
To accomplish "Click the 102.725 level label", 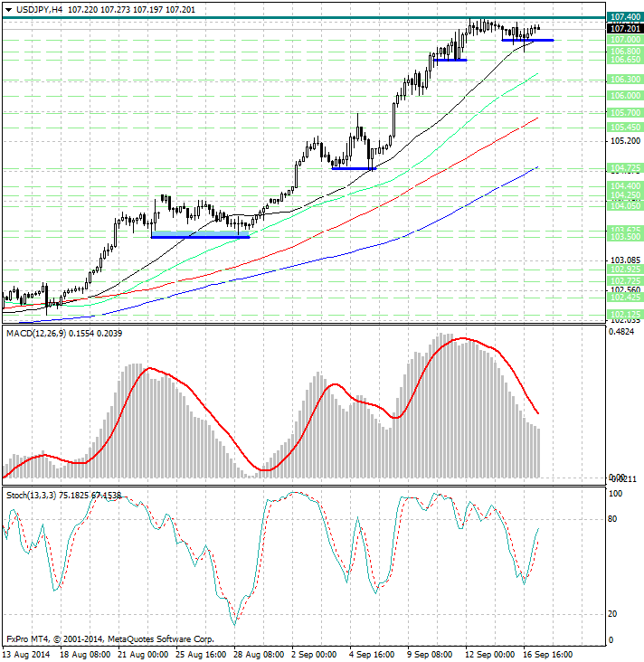I will 625,280.
